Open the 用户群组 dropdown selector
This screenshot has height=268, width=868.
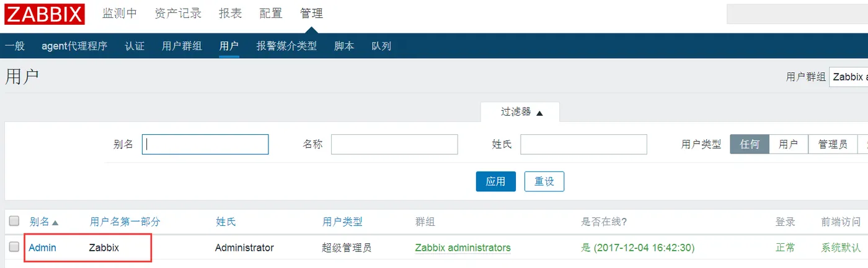point(848,77)
